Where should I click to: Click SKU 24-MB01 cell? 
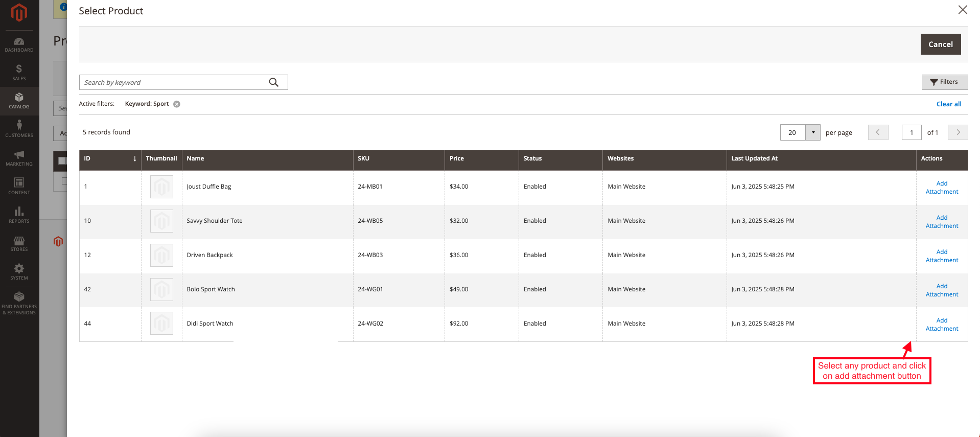[x=399, y=187]
